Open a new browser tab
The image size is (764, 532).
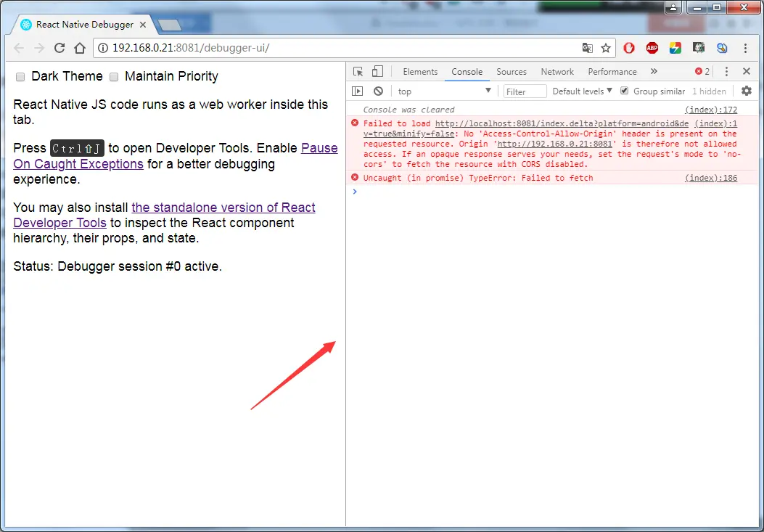(170, 25)
